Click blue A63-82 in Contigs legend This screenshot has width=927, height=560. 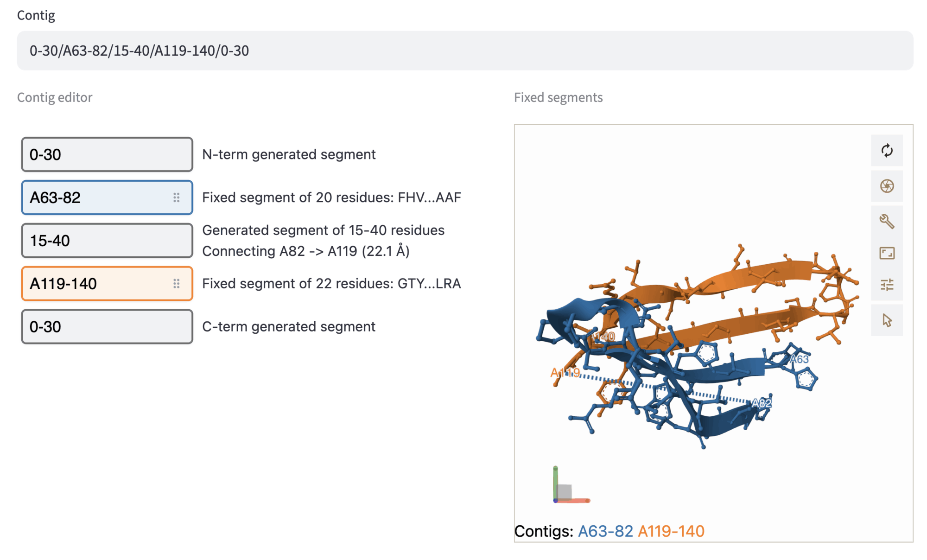coord(605,531)
